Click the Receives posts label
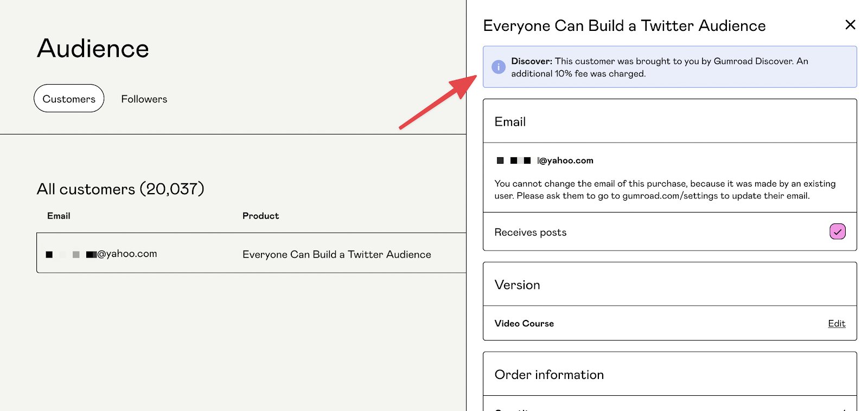 (x=530, y=233)
